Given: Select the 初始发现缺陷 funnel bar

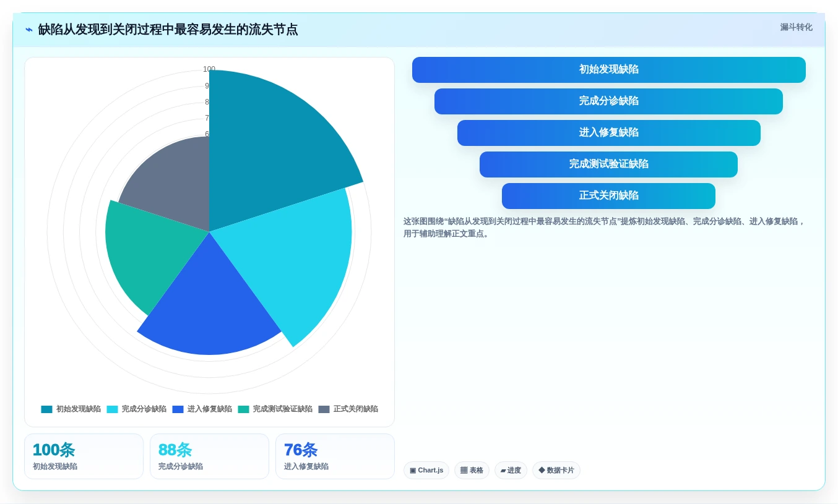Looking at the screenshot, I should (609, 70).
